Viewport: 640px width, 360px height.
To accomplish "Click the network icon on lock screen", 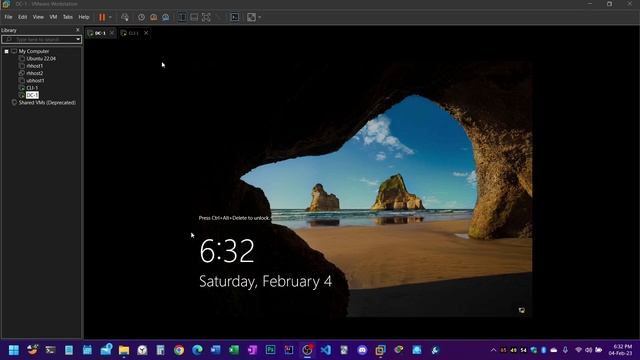I will (x=522, y=310).
